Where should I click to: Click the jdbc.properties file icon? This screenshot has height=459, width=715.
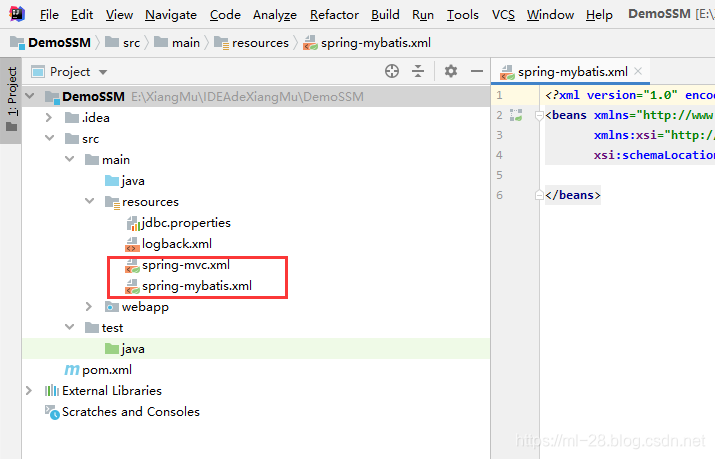point(133,223)
